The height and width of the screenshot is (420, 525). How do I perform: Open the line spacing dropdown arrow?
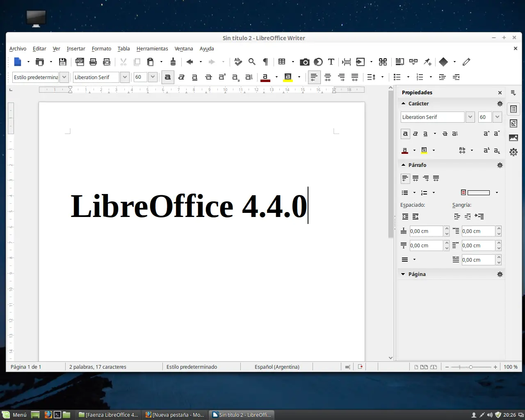tap(382, 77)
